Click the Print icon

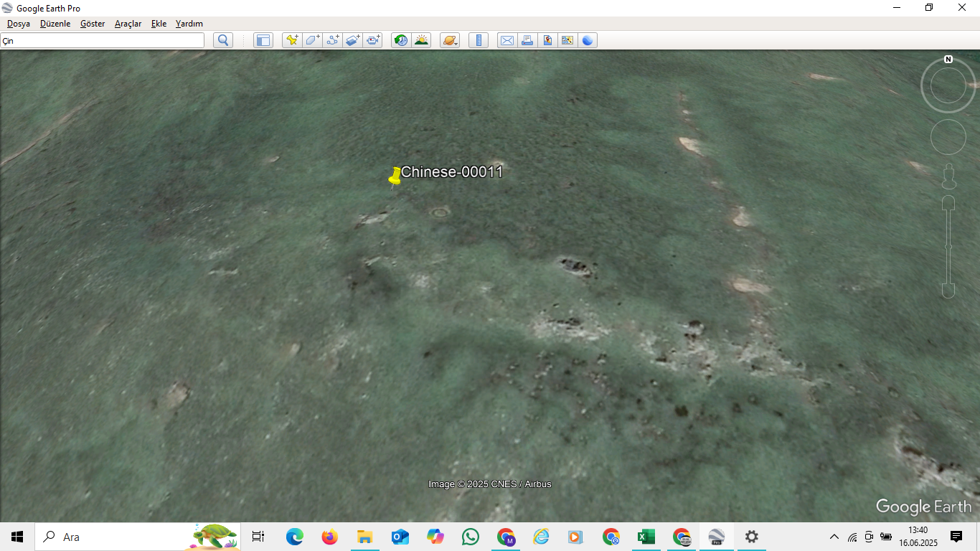pyautogui.click(x=527, y=40)
